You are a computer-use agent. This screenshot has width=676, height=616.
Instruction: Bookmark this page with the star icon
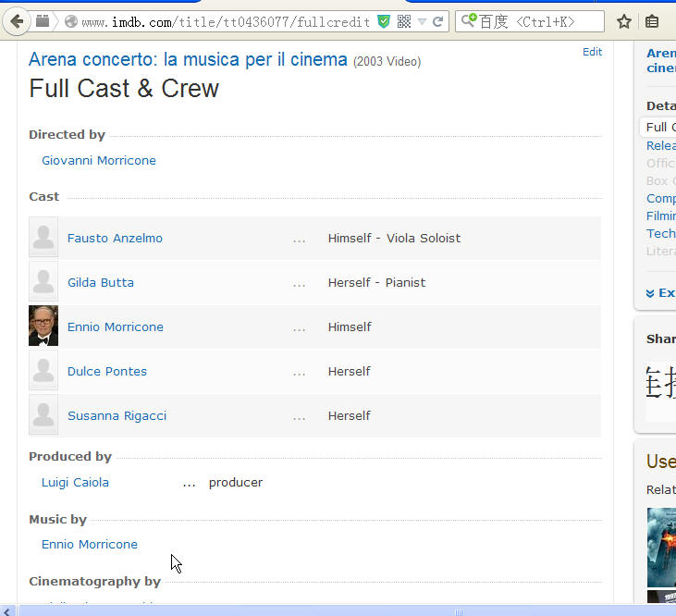pyautogui.click(x=624, y=21)
